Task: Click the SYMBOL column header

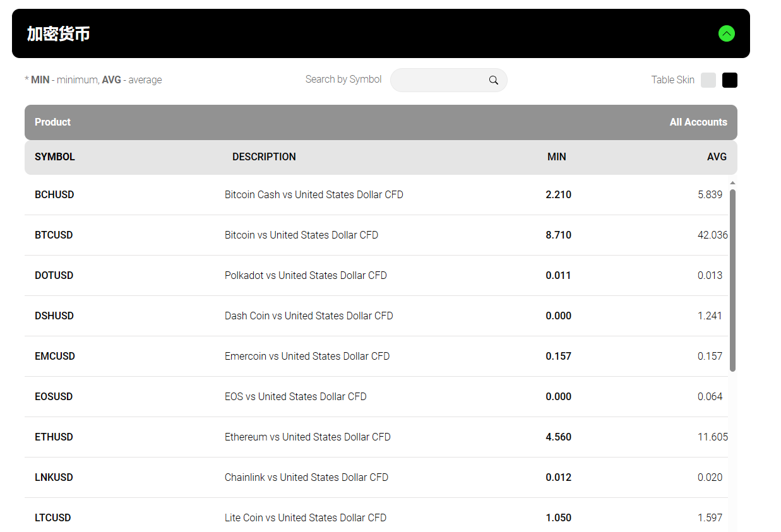Action: [x=55, y=157]
